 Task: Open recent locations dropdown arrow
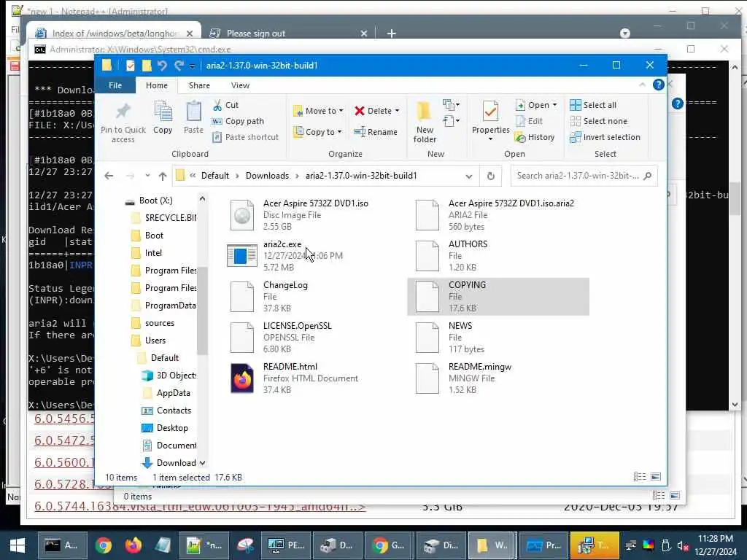[147, 176]
